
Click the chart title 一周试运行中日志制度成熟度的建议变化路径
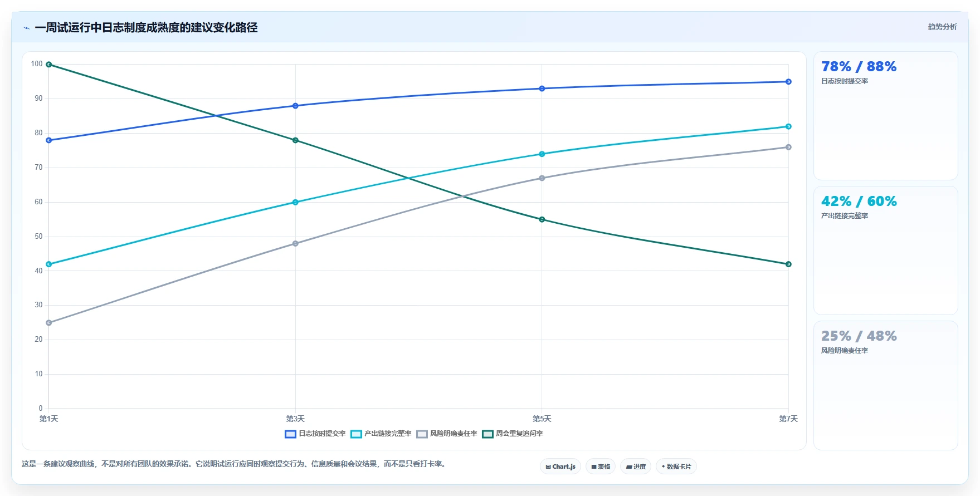pos(146,27)
